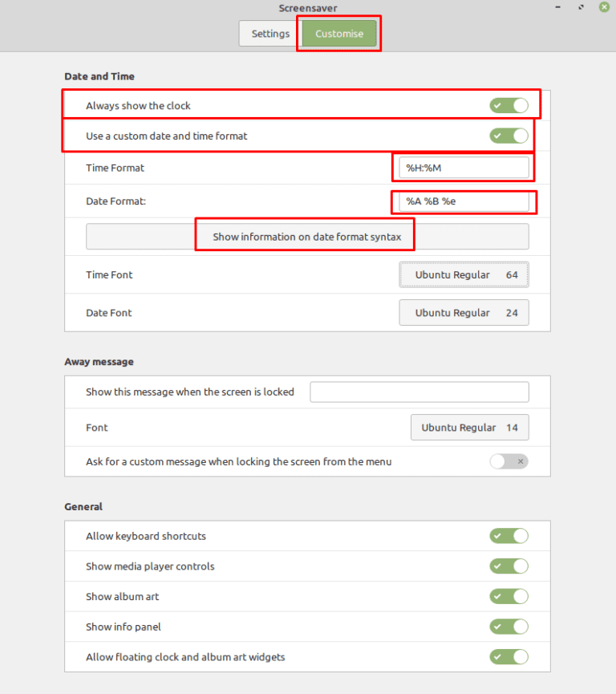
Task: Toggle Allow keyboard shortcuts switch
Action: click(x=509, y=536)
